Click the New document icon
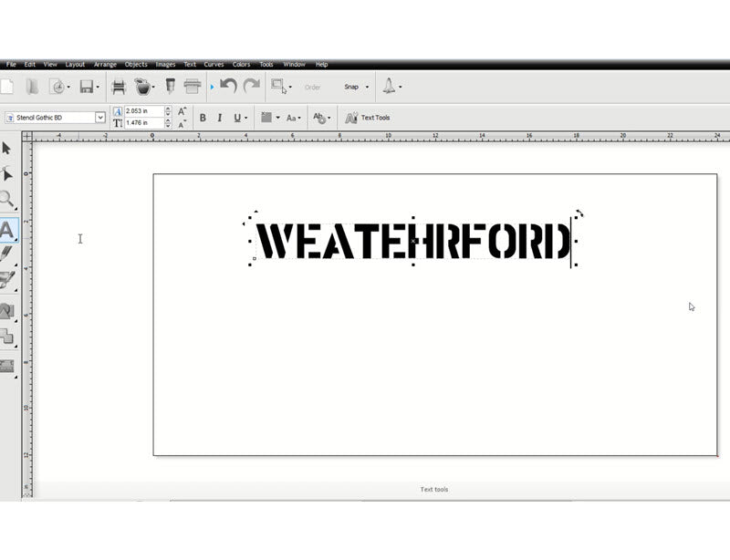730x560 pixels. (x=6, y=87)
